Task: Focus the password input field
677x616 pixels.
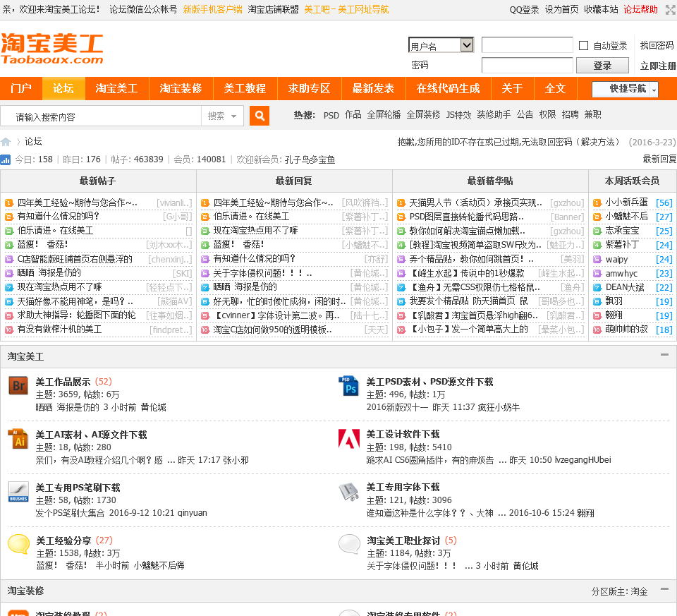Action: [x=527, y=65]
